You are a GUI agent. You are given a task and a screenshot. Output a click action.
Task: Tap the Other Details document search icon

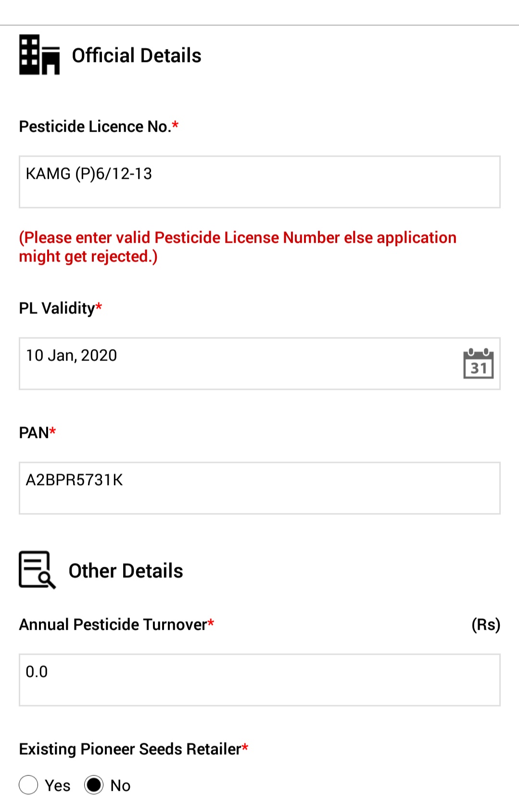pyautogui.click(x=38, y=570)
